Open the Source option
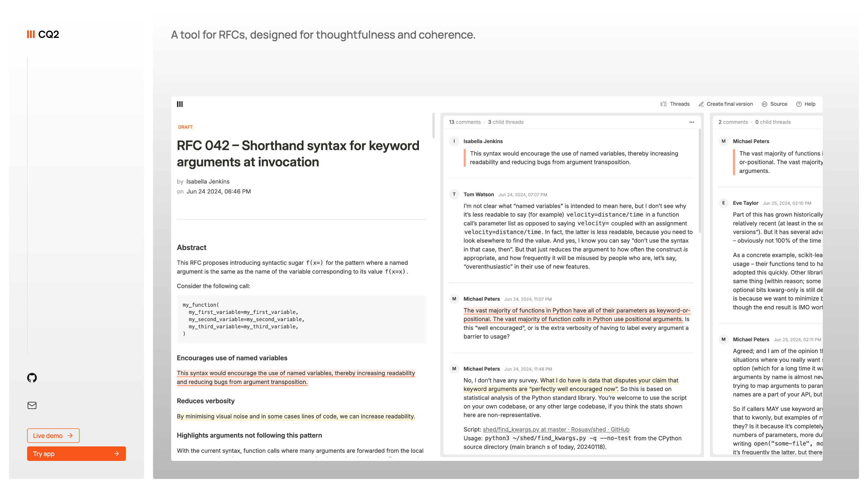Viewport: 868px width, 488px height. pyautogui.click(x=774, y=104)
